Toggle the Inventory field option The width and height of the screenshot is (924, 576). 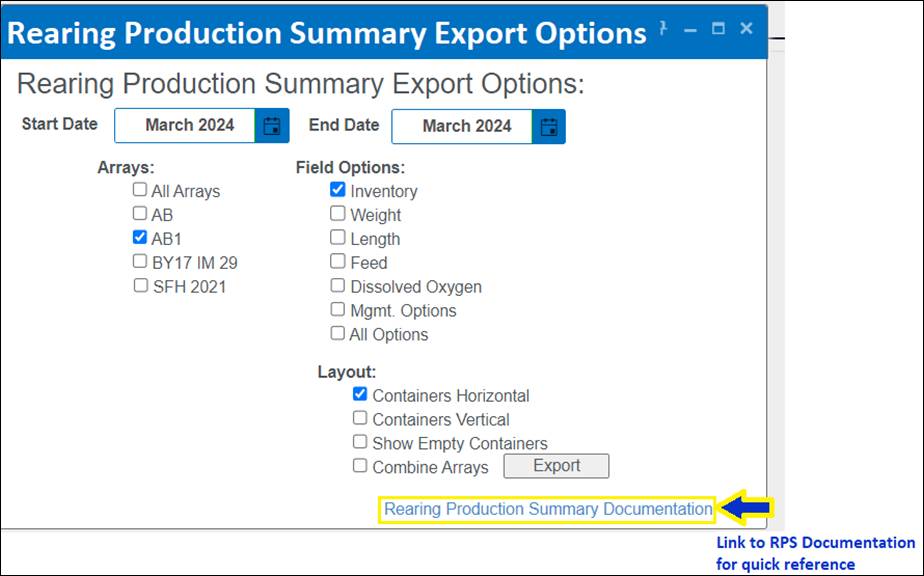[338, 190]
